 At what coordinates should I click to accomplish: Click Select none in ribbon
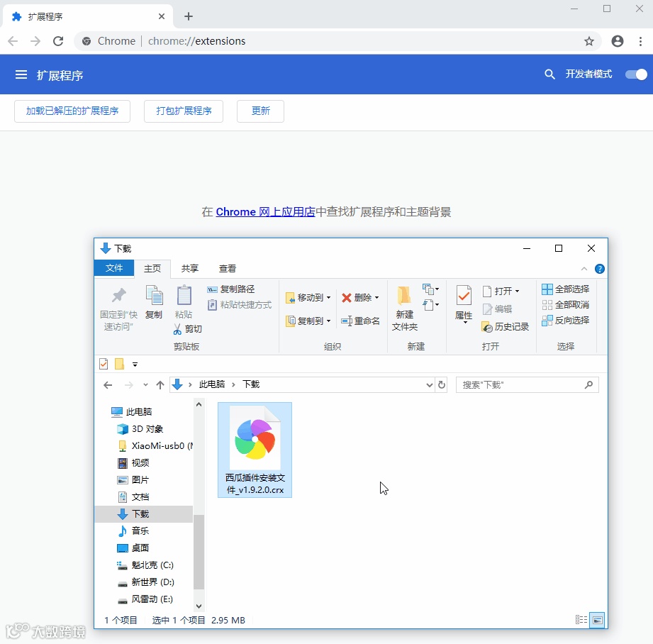pos(566,305)
